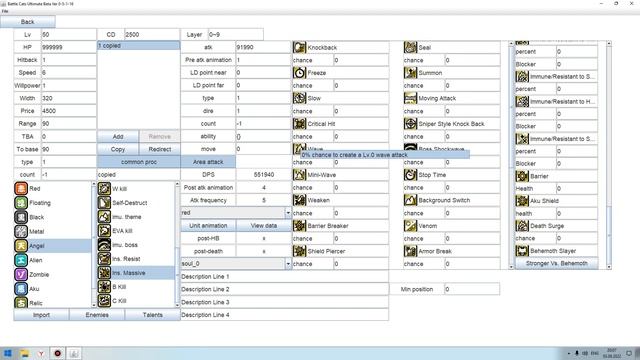
Task: Click the Weaken ability icon
Action: (x=299, y=200)
